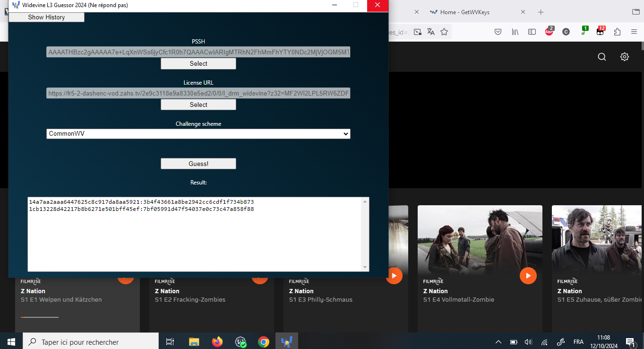Image resolution: width=644 pixels, height=349 pixels.
Task: Open Firefox from the taskbar
Action: (x=217, y=341)
